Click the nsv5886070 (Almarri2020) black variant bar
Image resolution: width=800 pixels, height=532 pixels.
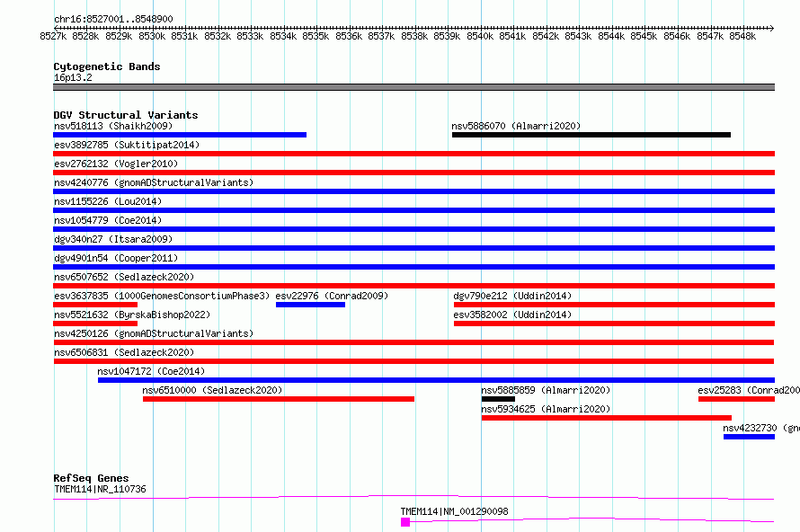[x=591, y=135]
